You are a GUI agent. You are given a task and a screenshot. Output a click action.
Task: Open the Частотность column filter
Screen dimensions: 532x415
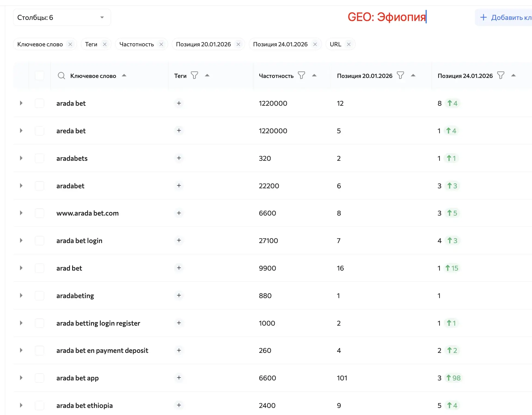tap(301, 75)
